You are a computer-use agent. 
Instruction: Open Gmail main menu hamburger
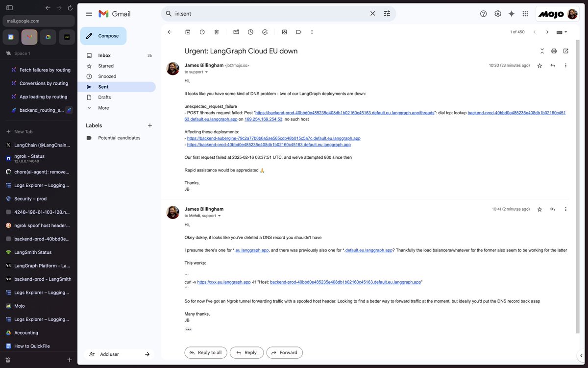[89, 14]
